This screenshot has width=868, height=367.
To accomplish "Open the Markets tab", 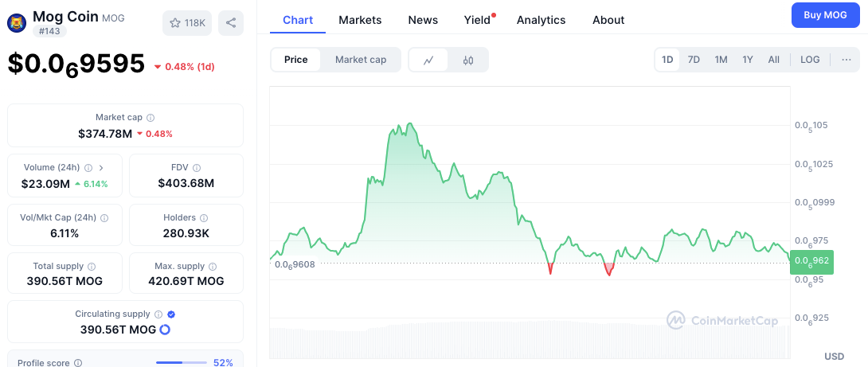I will 360,20.
